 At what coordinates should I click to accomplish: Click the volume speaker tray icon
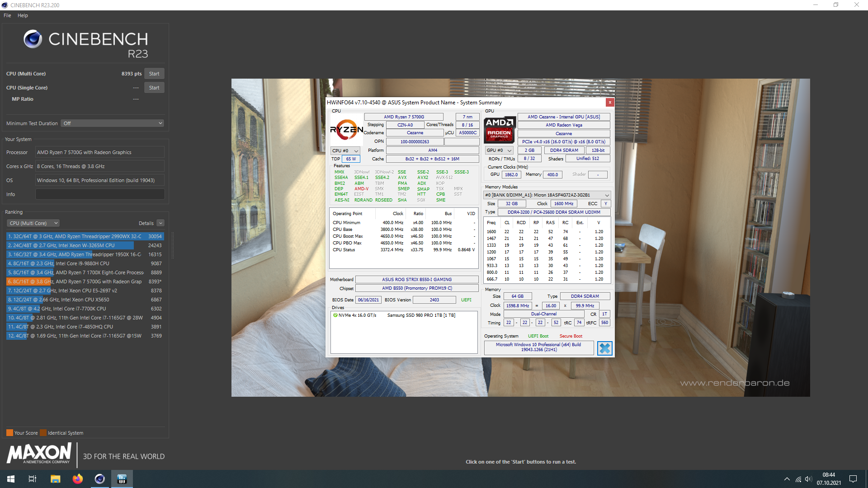tap(808, 479)
